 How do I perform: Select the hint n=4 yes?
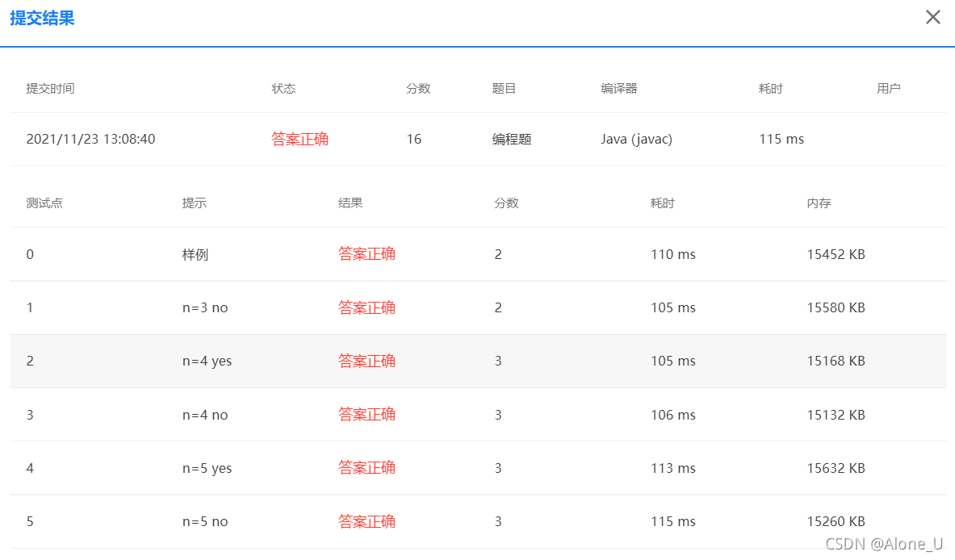207,361
